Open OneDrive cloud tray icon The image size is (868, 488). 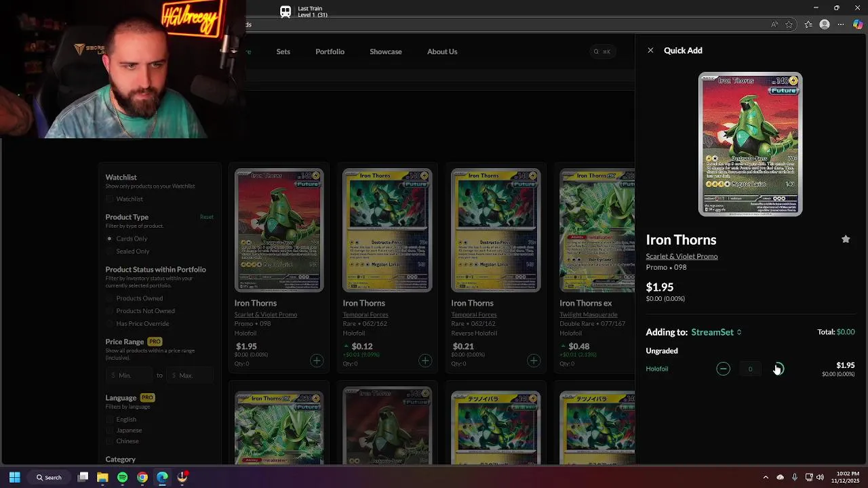(780, 477)
